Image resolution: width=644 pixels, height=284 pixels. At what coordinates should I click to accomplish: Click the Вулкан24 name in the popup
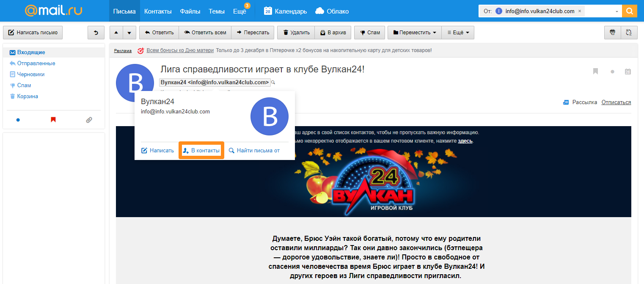coord(157,102)
